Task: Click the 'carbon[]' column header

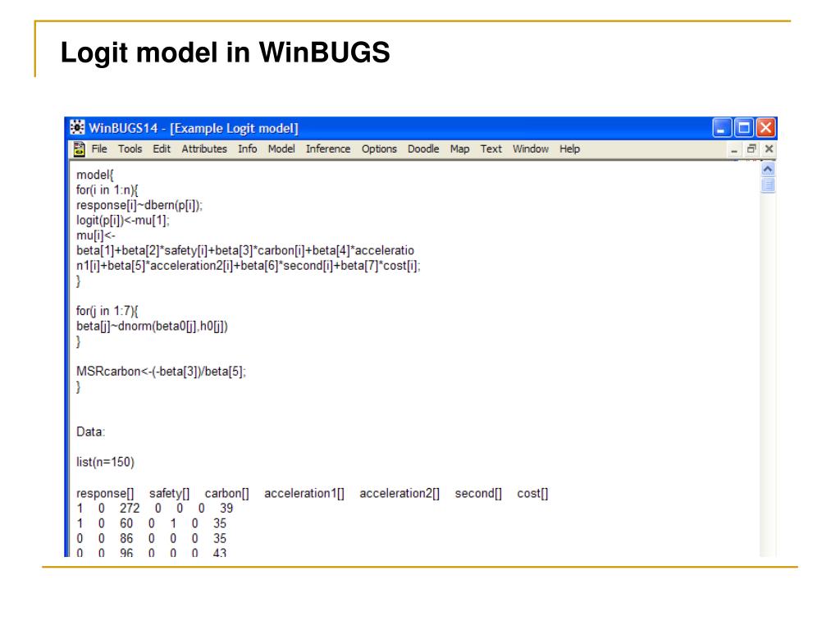Action: (226, 493)
